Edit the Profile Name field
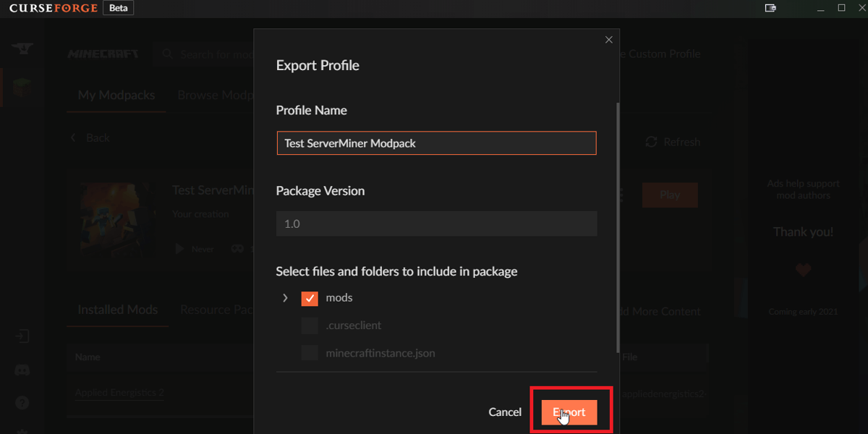Viewport: 868px width, 434px height. click(x=436, y=143)
